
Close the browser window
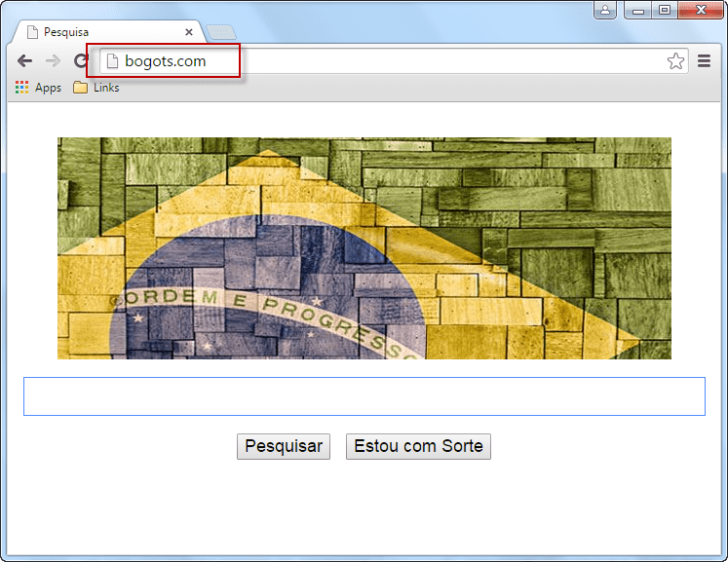point(701,10)
